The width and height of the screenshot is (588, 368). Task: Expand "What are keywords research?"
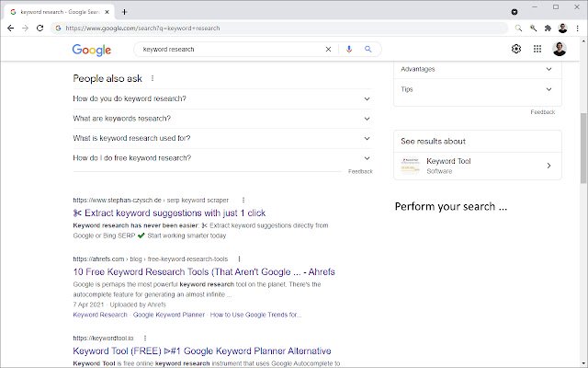point(222,119)
